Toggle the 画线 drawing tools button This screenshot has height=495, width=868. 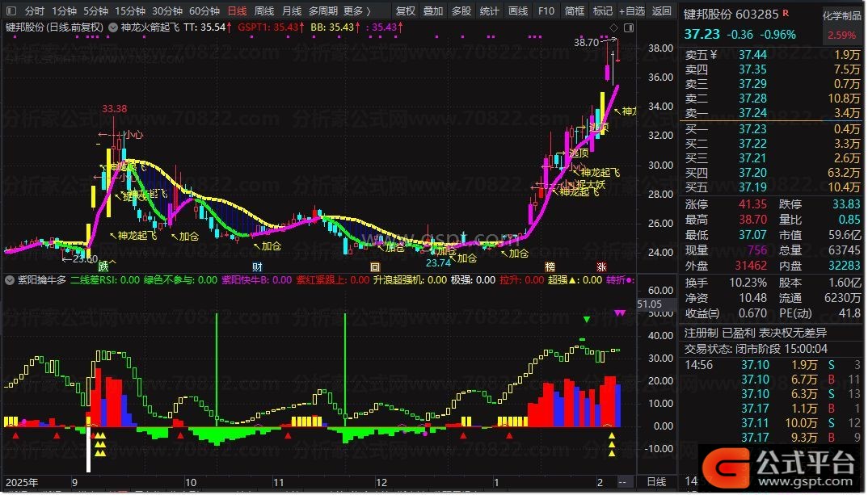coord(517,11)
